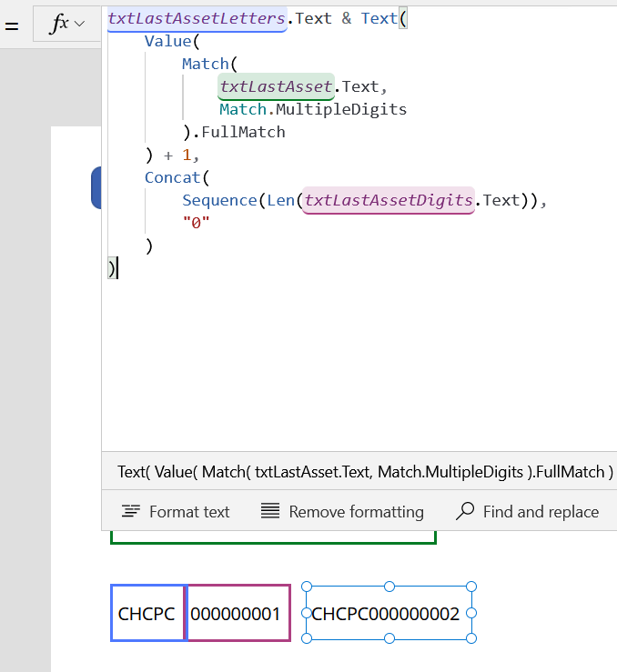This screenshot has height=672, width=617.
Task: Click the green txtLastAsset reference in the formula
Action: pyautogui.click(x=276, y=87)
